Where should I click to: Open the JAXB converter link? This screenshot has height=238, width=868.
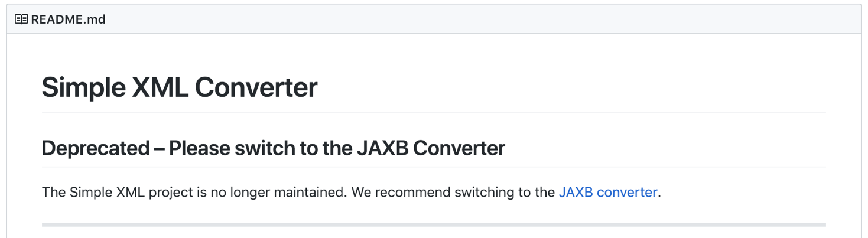pyautogui.click(x=607, y=193)
